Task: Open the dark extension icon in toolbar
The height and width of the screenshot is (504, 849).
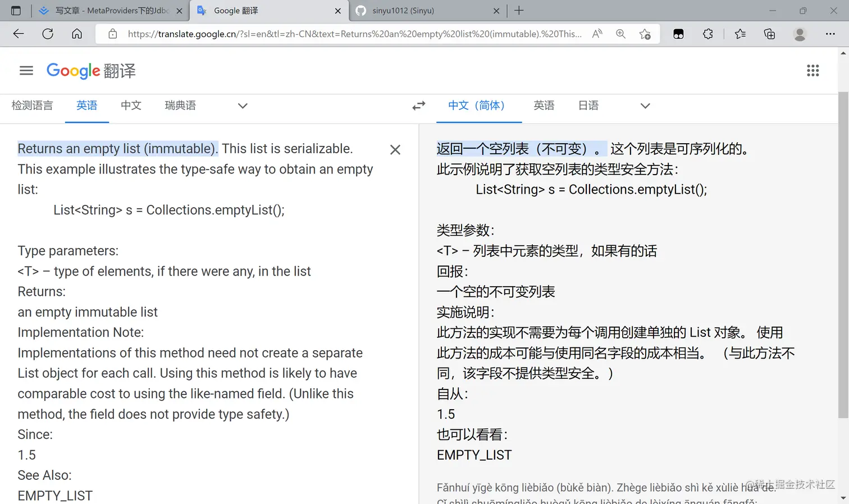Action: point(678,34)
